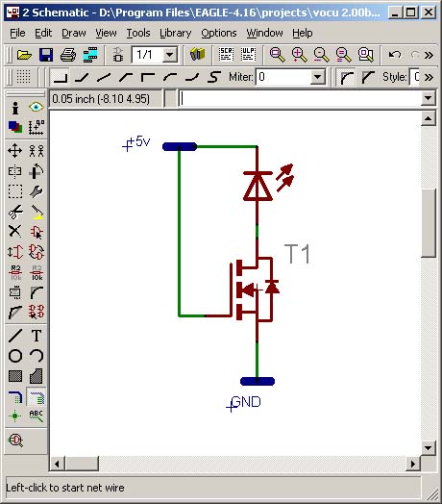Pick the Circle drawing tool

click(x=14, y=356)
